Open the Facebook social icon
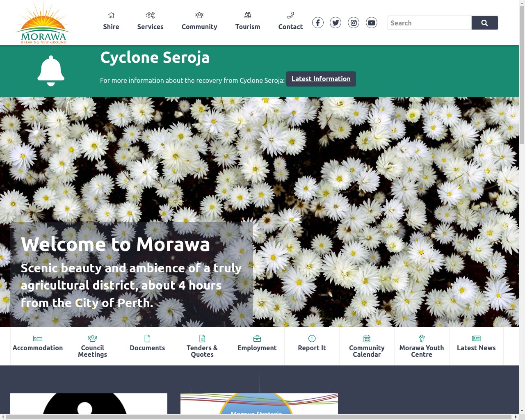This screenshot has height=420, width=525. coord(318,23)
